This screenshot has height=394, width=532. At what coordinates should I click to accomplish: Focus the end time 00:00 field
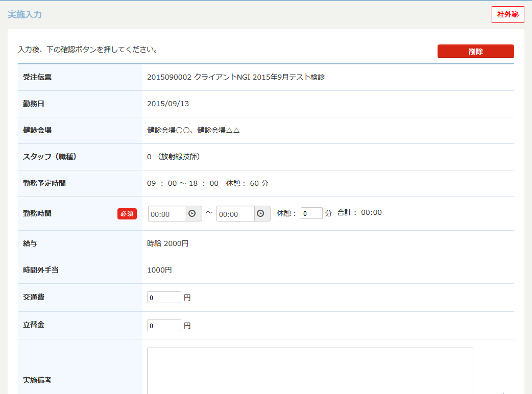235,214
